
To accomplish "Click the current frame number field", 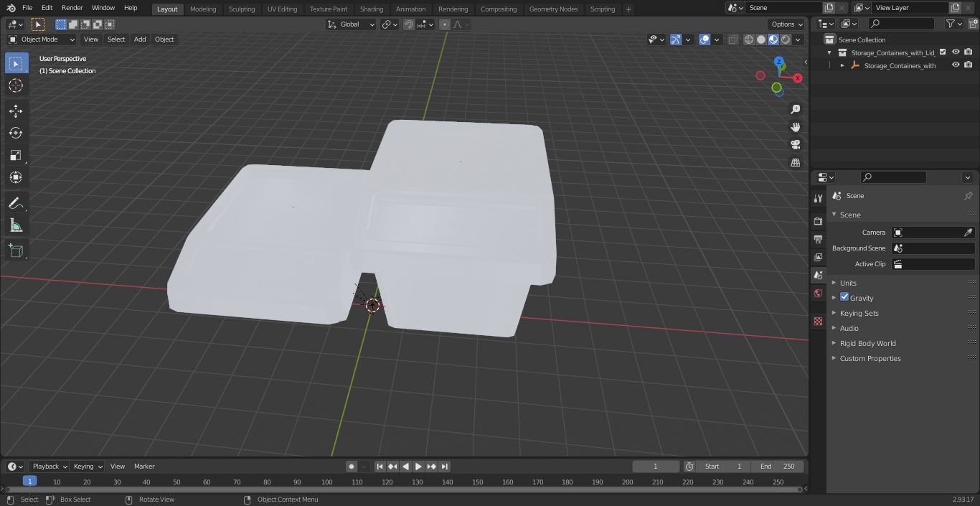I will (656, 467).
